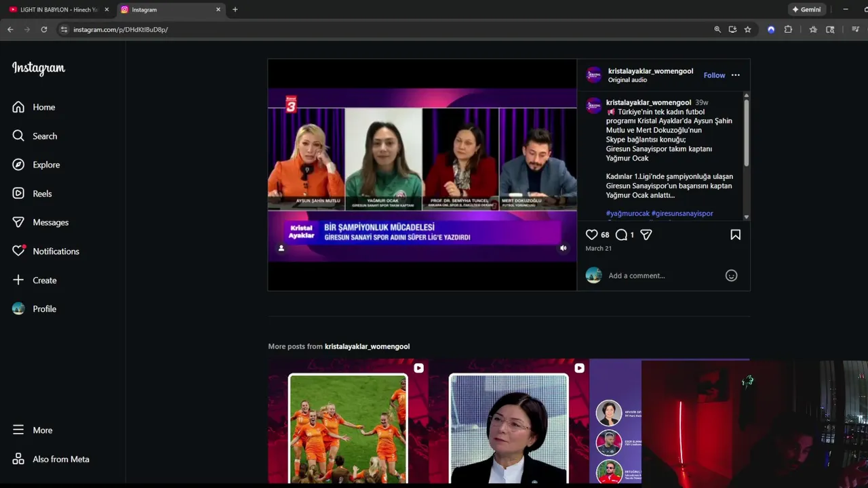Open the Explore page
The height and width of the screenshot is (488, 868).
click(36, 165)
